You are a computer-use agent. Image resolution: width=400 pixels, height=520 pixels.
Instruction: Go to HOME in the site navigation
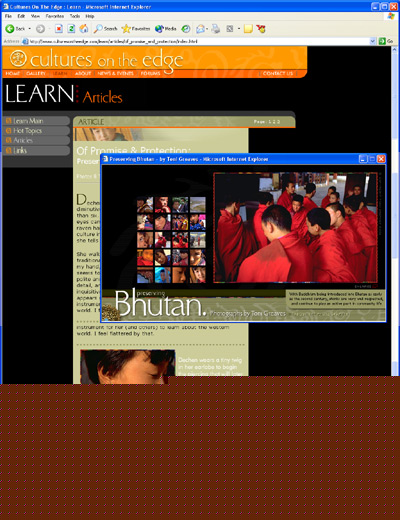pos(12,73)
